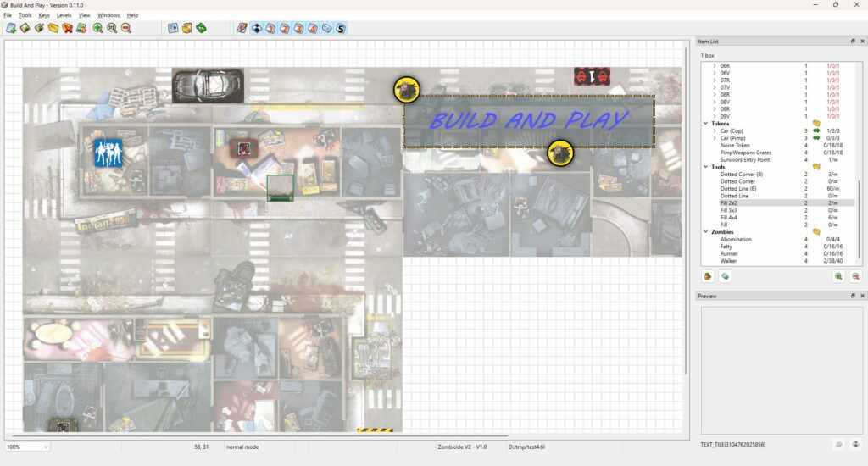
Task: Open the Levels menu
Action: click(64, 15)
